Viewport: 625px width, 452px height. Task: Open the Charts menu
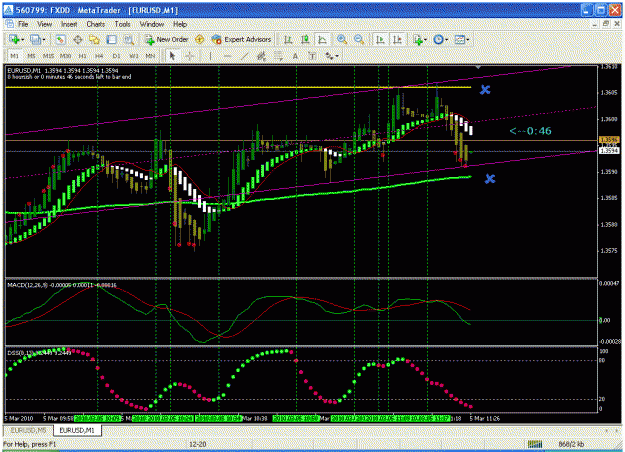(x=96, y=24)
